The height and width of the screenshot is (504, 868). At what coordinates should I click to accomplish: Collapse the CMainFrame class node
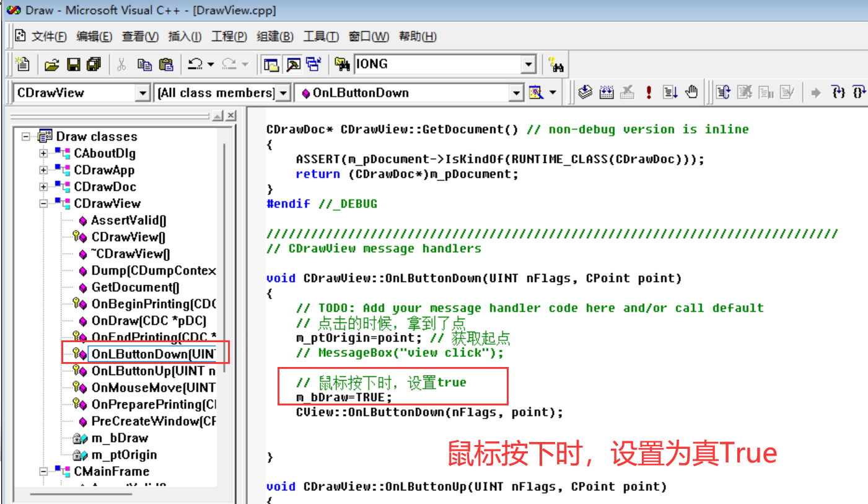(x=43, y=471)
